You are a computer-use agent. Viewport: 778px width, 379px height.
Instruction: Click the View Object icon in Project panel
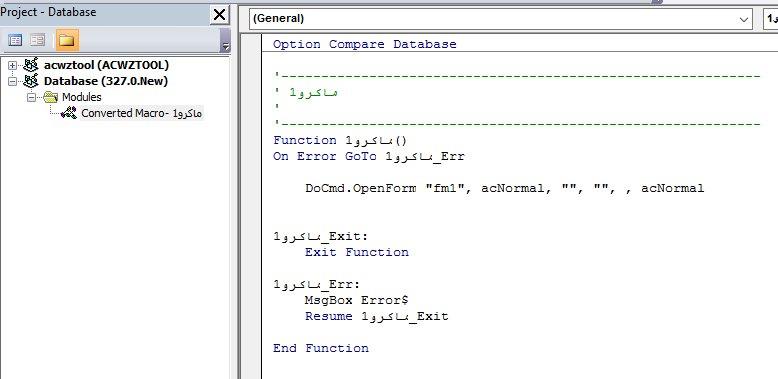[x=37, y=40]
